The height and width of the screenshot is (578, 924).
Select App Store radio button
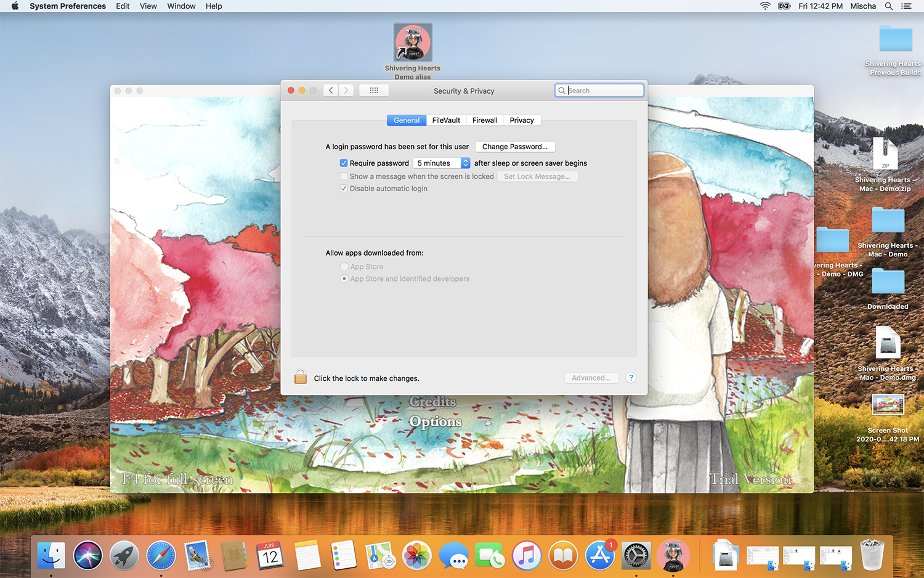click(x=344, y=267)
